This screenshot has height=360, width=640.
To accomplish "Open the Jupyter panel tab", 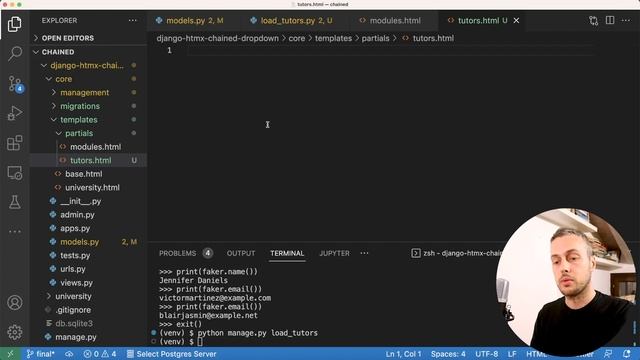I will [x=334, y=253].
